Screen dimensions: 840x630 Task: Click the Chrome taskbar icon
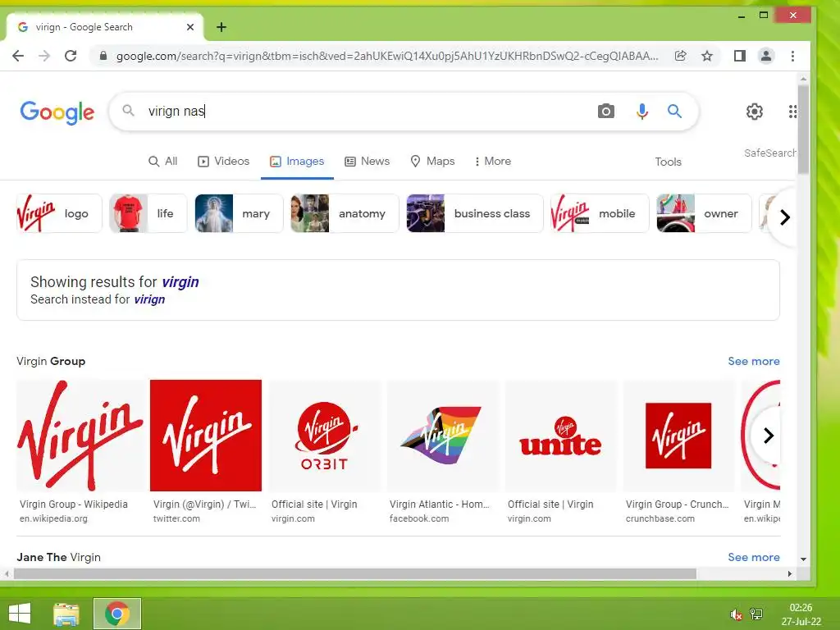point(117,614)
